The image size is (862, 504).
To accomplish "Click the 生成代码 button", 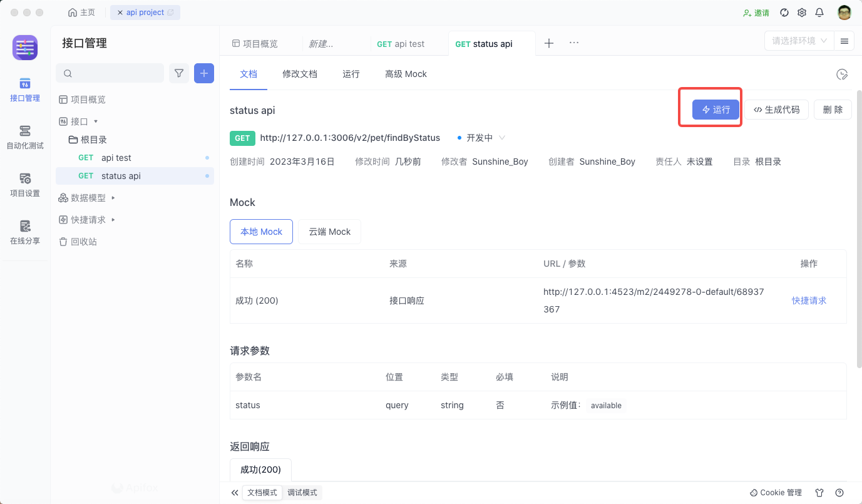I will pos(776,109).
